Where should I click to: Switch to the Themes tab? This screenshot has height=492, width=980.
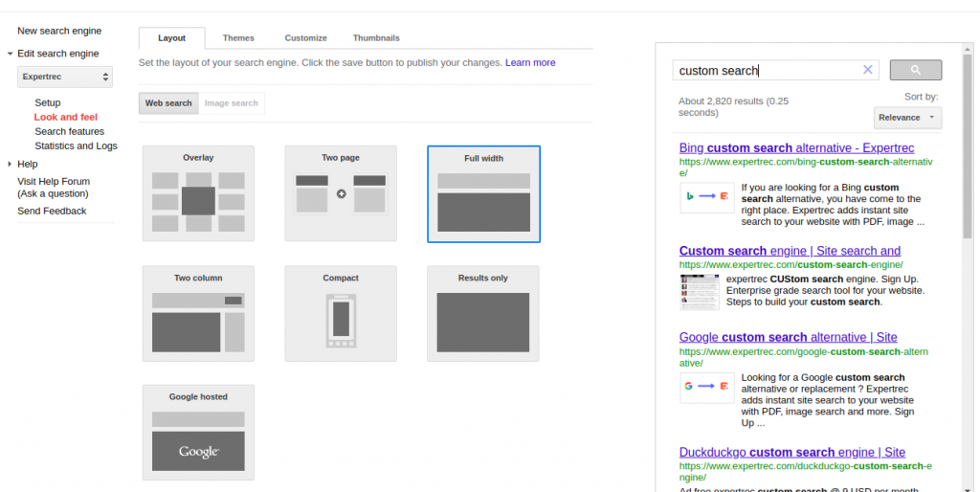click(238, 38)
